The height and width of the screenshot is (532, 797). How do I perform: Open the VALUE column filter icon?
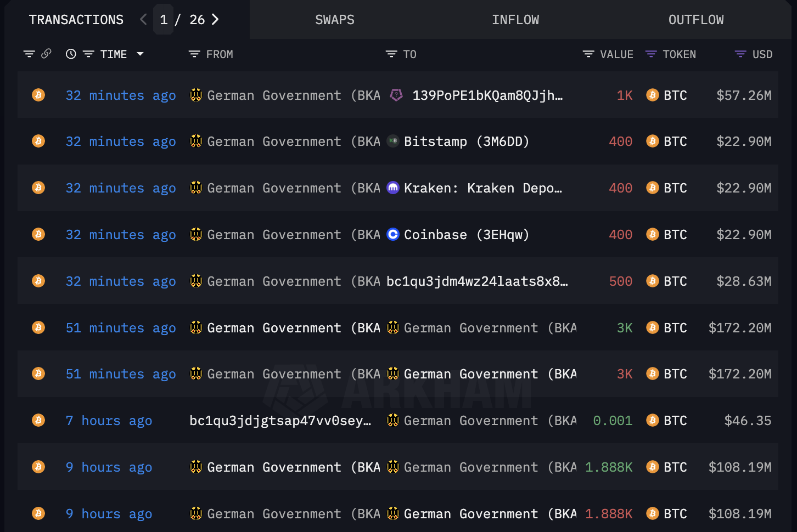pos(588,54)
